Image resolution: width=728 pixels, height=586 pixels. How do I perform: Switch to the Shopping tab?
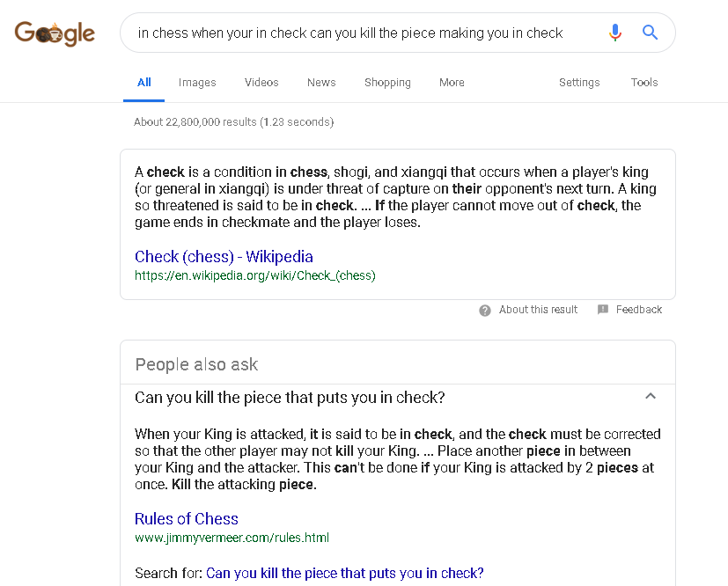tap(387, 83)
